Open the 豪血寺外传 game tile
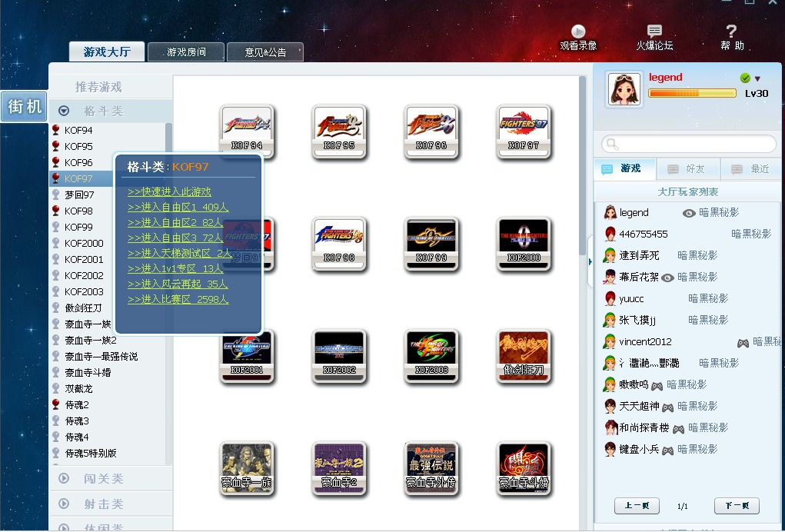Image resolution: width=785 pixels, height=532 pixels. [431, 468]
